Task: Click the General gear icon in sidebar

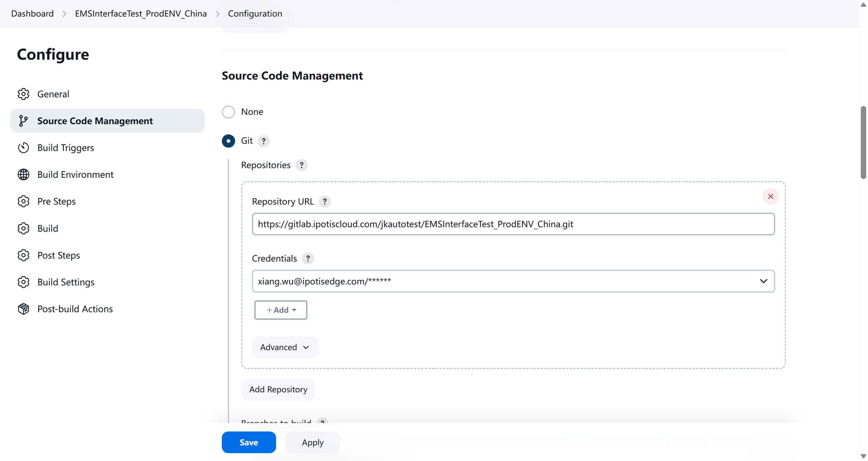Action: click(23, 94)
